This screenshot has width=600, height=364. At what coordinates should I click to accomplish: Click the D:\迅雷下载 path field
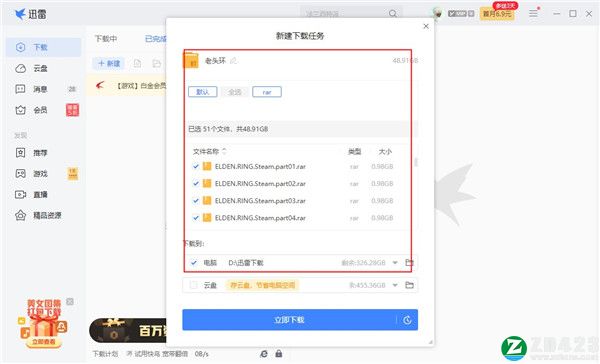pyautogui.click(x=246, y=263)
